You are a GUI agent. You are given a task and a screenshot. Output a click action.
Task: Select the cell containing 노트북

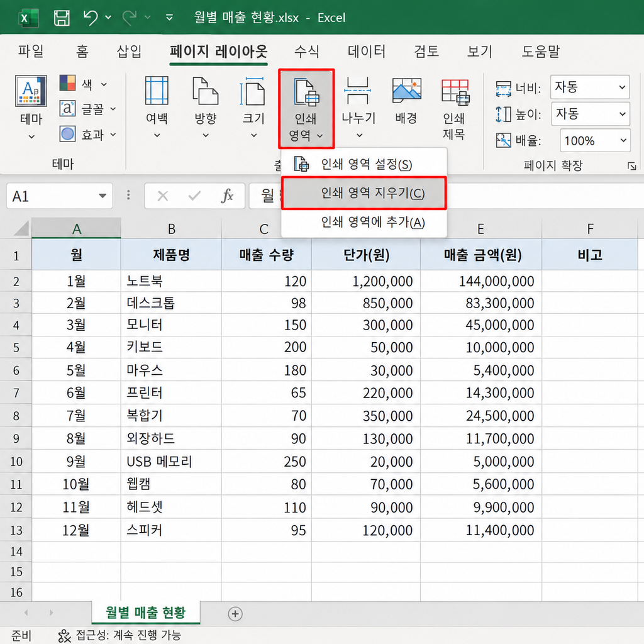(x=171, y=281)
